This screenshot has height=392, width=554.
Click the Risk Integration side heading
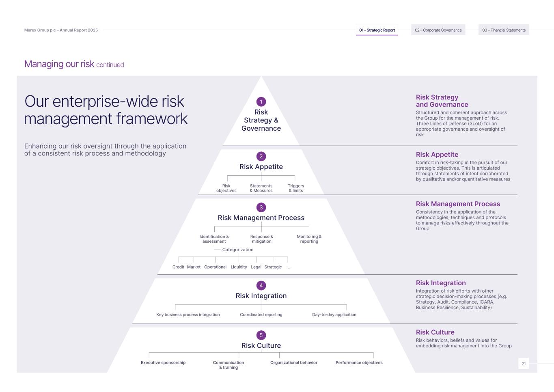click(x=441, y=283)
